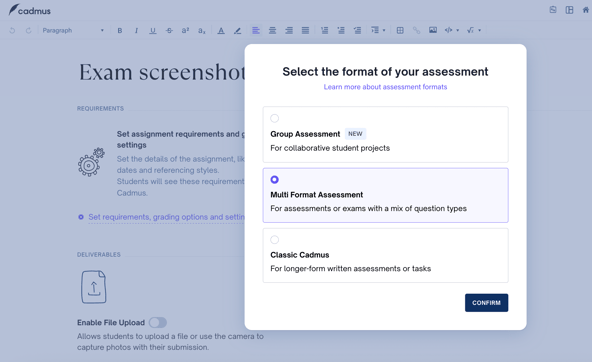Toggle italic formatting
This screenshot has height=362, width=592.
(136, 31)
